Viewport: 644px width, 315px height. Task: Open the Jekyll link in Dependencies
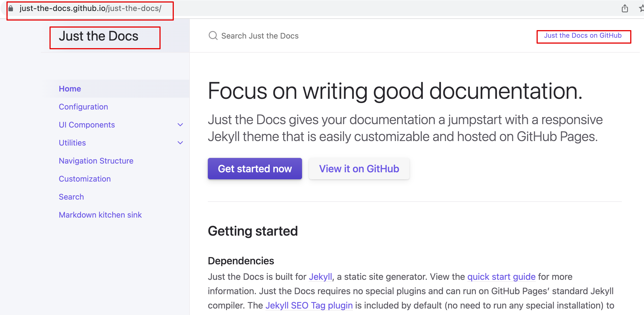pos(320,277)
